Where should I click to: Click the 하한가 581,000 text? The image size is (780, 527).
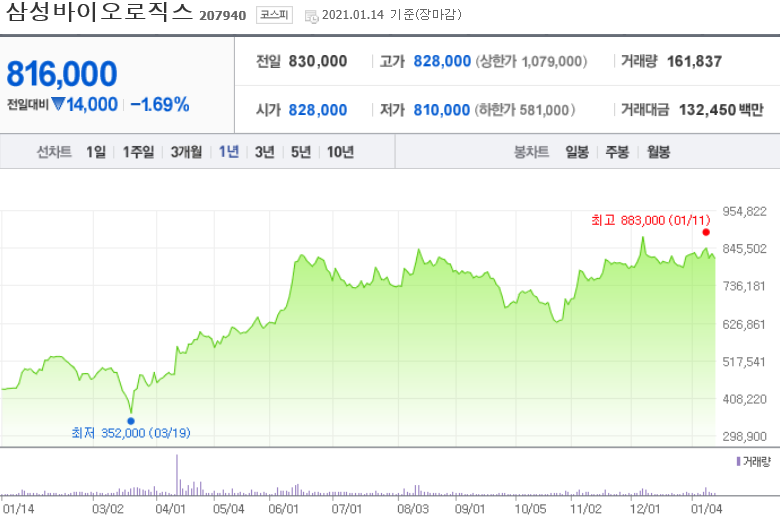pyautogui.click(x=525, y=110)
